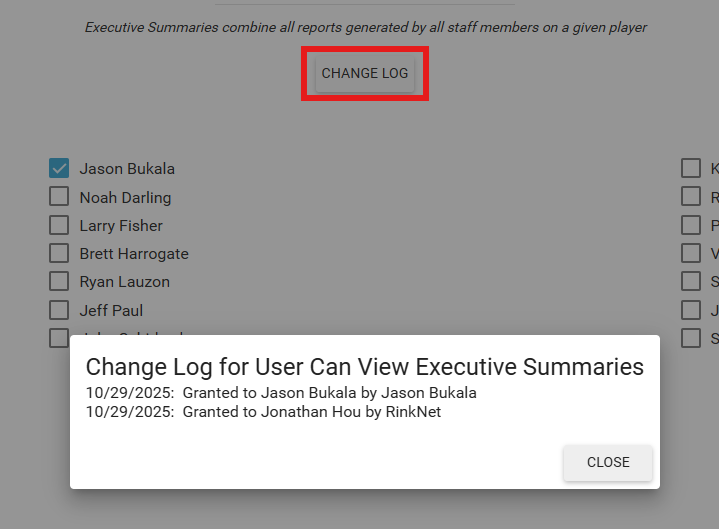
Task: Toggle right-column checkbox beside letter J
Action: point(691,310)
